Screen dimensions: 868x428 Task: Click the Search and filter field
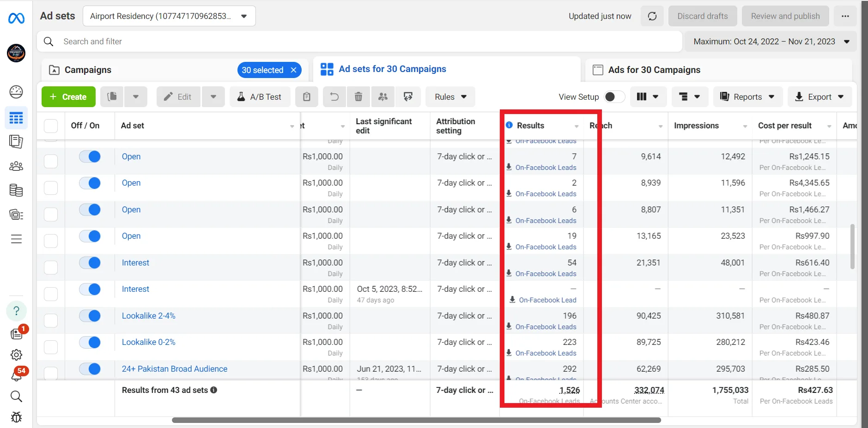coord(360,42)
